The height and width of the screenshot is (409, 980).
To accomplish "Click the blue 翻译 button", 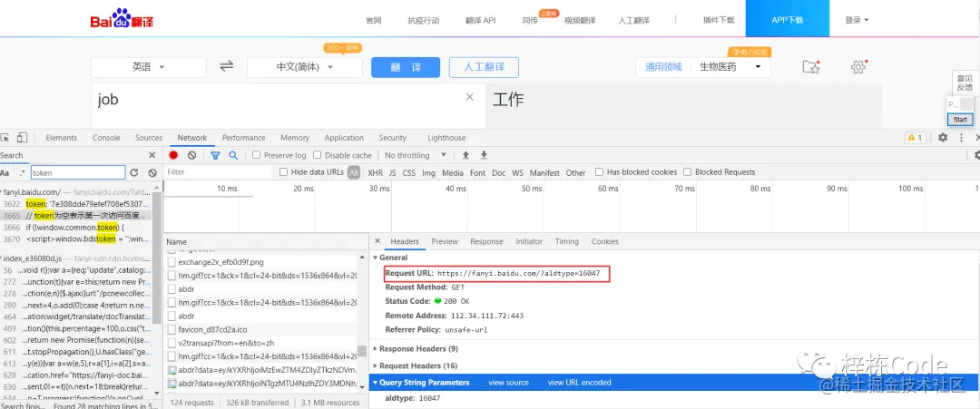I will pyautogui.click(x=406, y=67).
